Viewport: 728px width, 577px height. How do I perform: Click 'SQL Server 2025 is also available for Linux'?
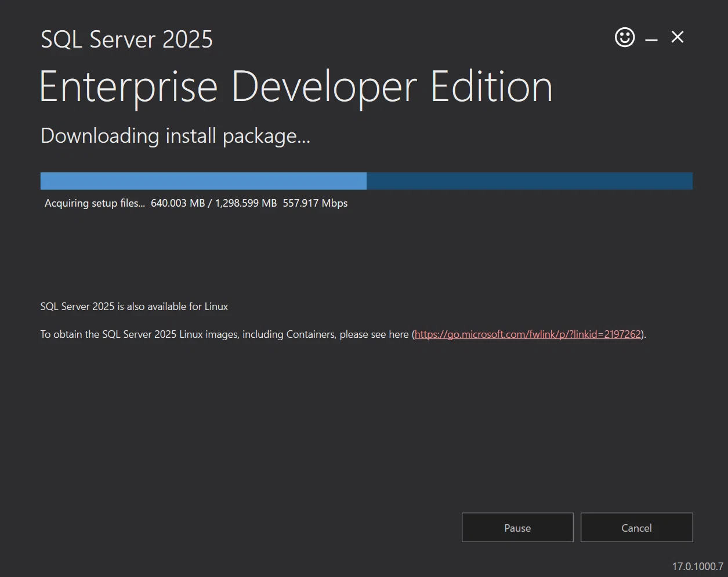[134, 306]
